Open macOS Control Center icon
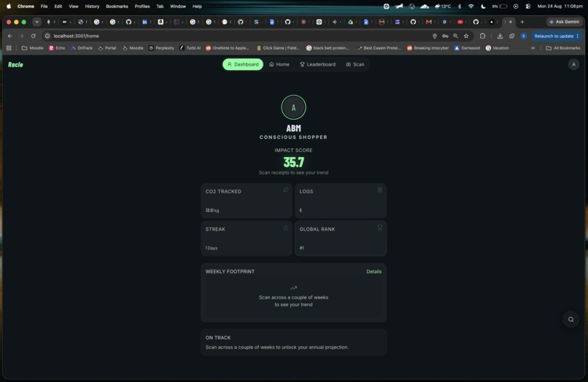 (x=527, y=7)
